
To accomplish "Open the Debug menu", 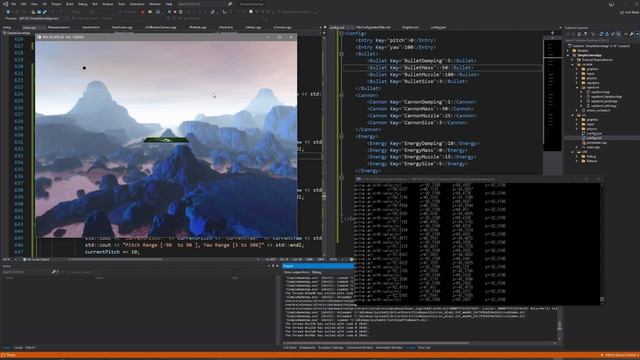I will pos(82,4).
